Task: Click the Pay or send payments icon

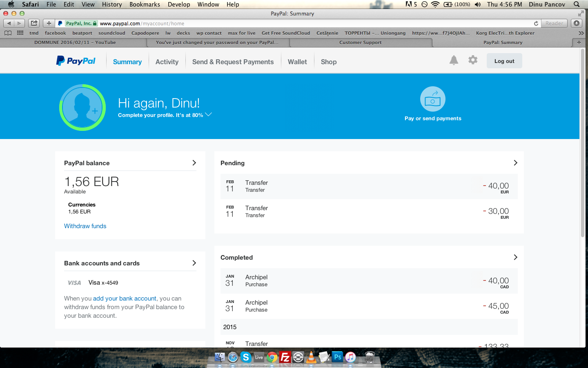Action: point(433,99)
